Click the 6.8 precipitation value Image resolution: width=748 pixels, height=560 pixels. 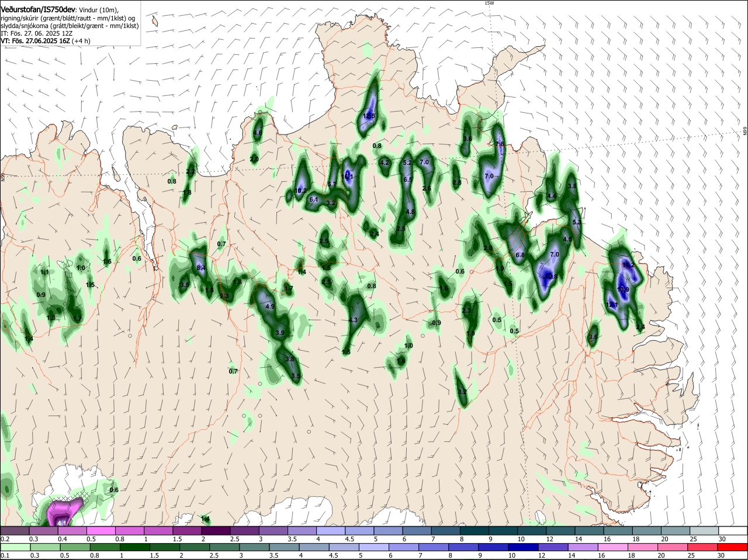520,255
